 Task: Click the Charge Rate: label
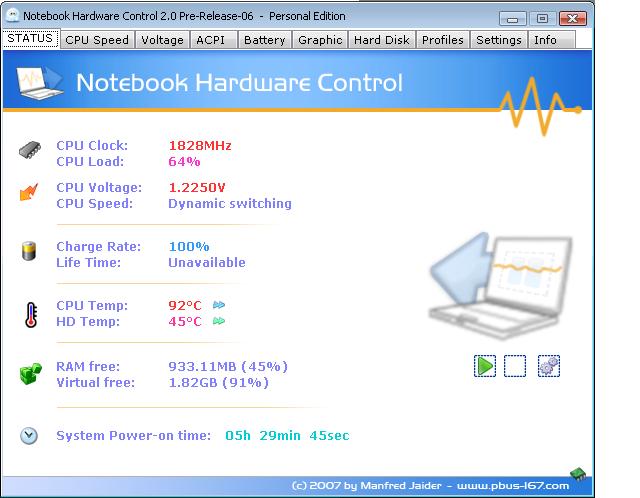(98, 247)
